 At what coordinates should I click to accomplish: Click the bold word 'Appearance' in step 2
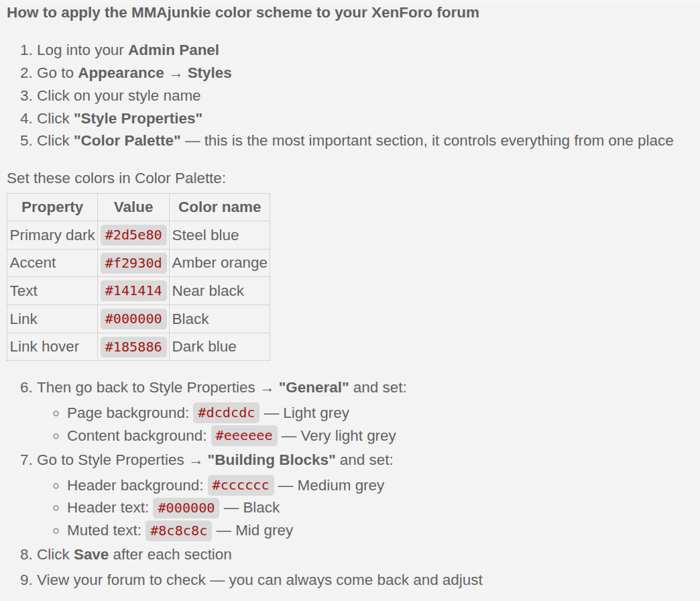[121, 73]
